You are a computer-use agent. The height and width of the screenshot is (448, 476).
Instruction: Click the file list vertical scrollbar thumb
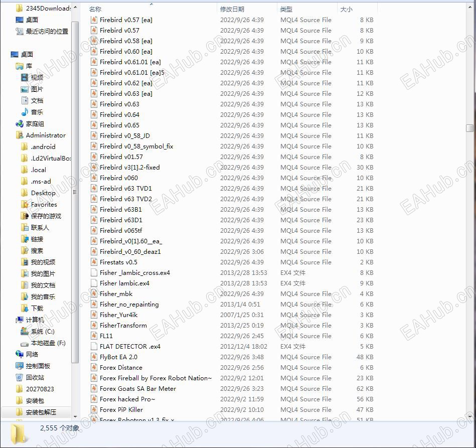click(x=469, y=128)
